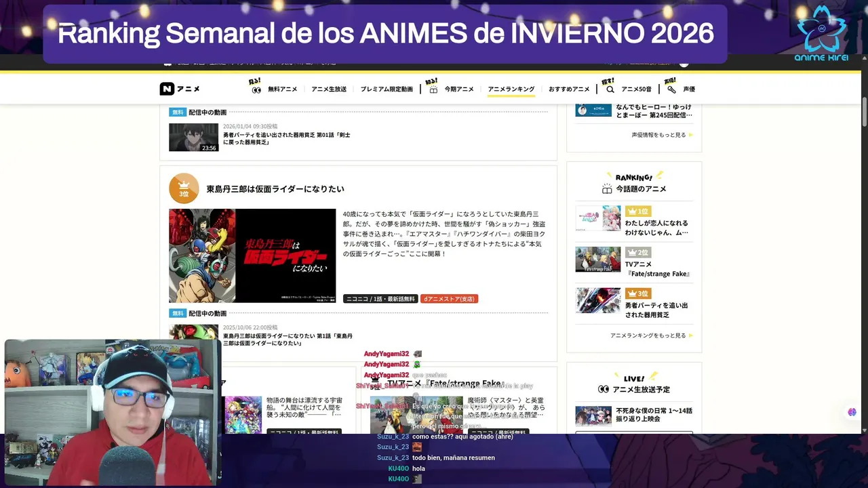Open 不死身な僕の日常 1〜14話 振り返り上映会 link
868x488 pixels.
point(654,415)
